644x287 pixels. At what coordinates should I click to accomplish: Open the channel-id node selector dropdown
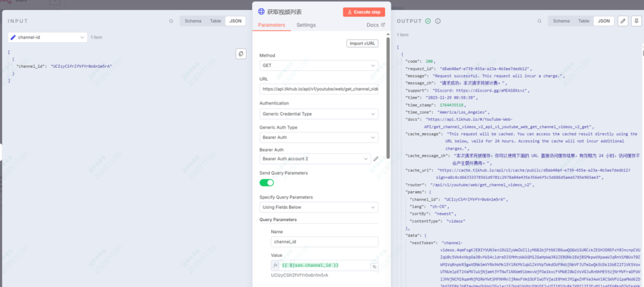(x=47, y=37)
